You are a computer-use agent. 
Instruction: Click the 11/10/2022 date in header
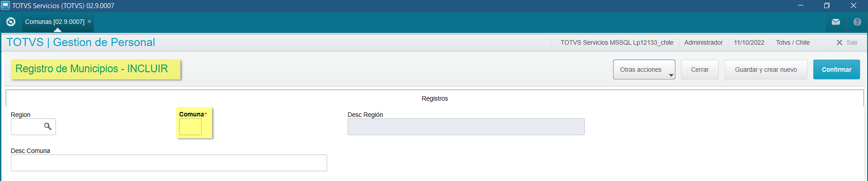749,42
